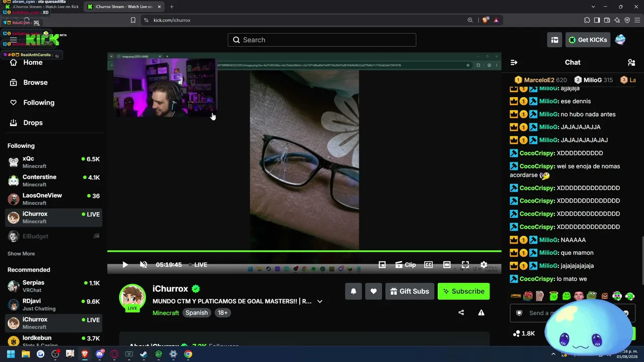Play the stream video
644x362 pixels.
(125, 264)
